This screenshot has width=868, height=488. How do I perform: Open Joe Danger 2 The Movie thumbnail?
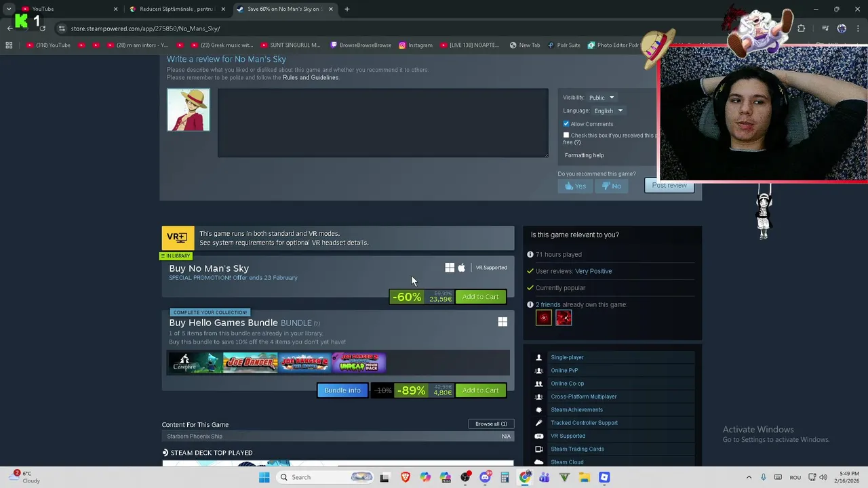[x=304, y=363]
